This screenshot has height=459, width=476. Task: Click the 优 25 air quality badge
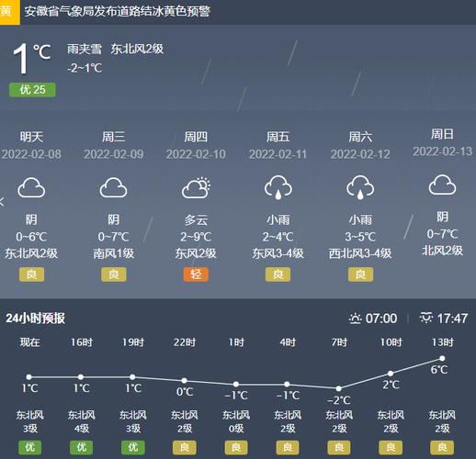point(32,90)
